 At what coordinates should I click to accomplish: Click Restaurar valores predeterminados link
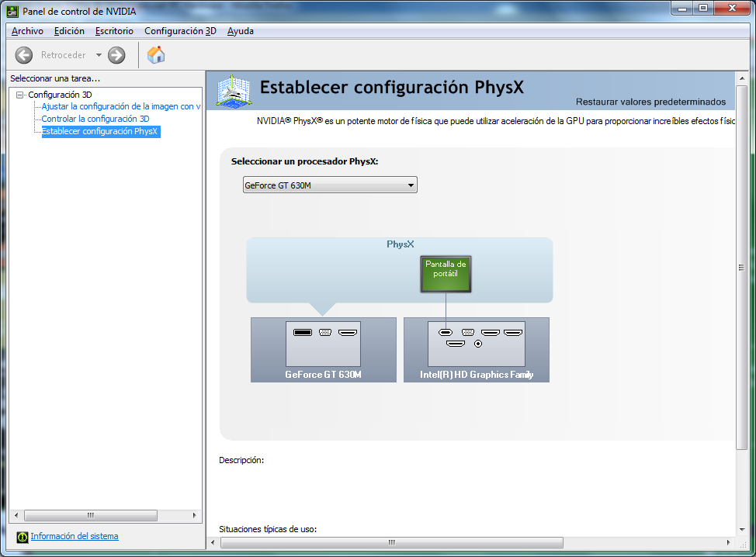[650, 102]
